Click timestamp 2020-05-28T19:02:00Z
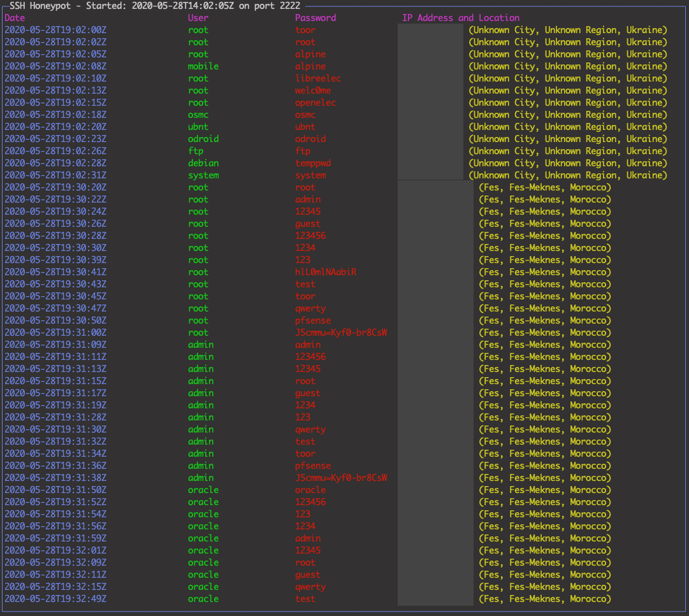 (x=55, y=30)
